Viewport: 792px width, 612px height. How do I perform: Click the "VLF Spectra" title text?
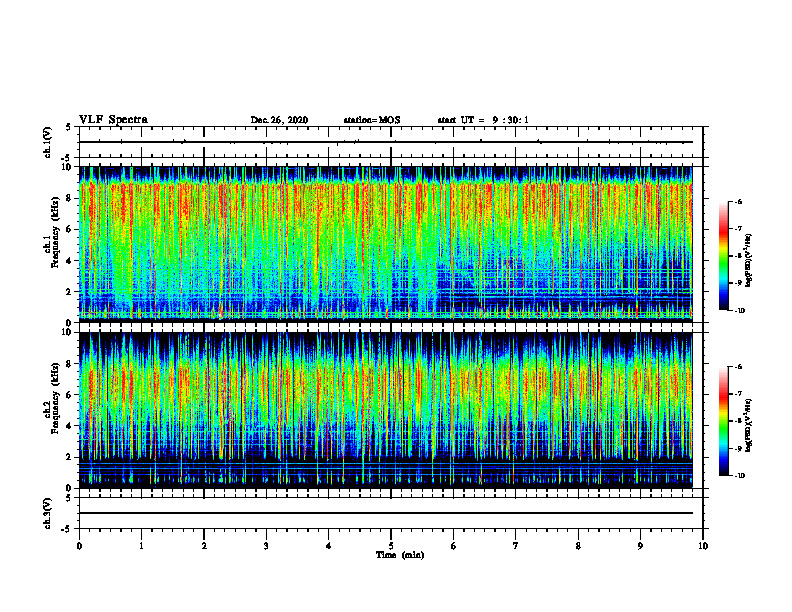coord(113,120)
